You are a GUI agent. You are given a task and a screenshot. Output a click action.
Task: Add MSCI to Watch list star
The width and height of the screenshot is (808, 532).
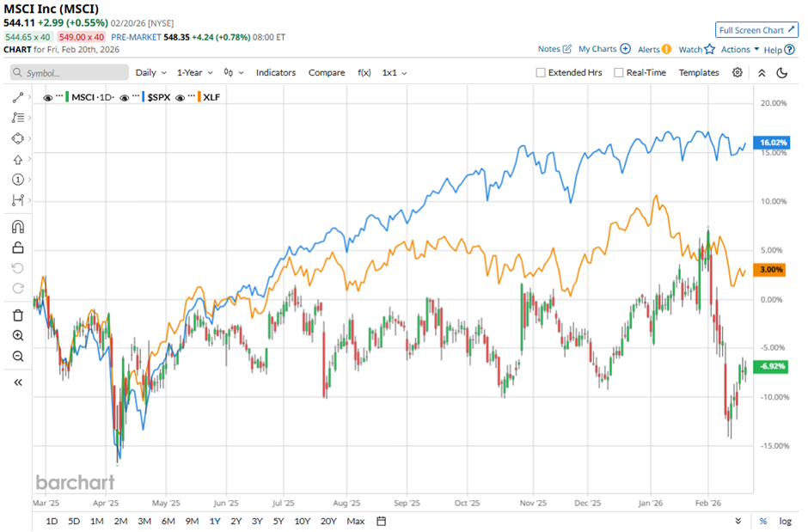tap(709, 49)
